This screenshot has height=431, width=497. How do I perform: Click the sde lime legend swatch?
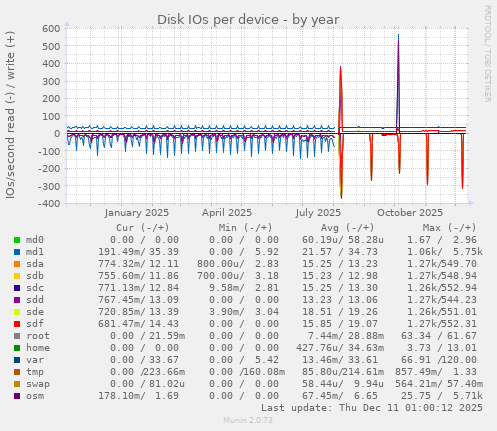coord(17,312)
